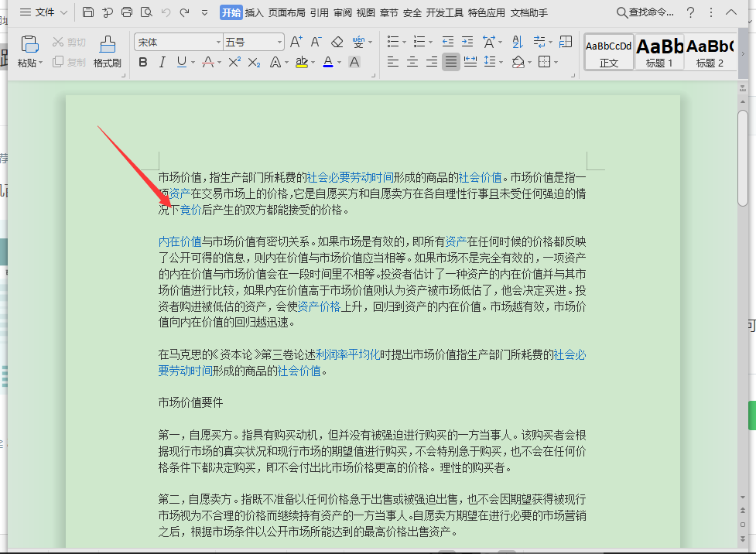This screenshot has height=554, width=756.
Task: Toggle numbered list
Action: 419,42
